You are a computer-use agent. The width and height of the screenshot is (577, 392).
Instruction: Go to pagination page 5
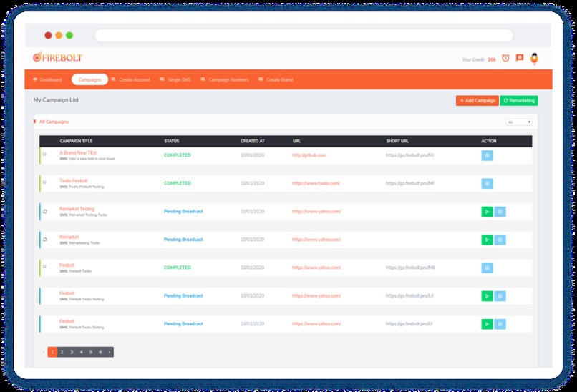[x=91, y=352]
